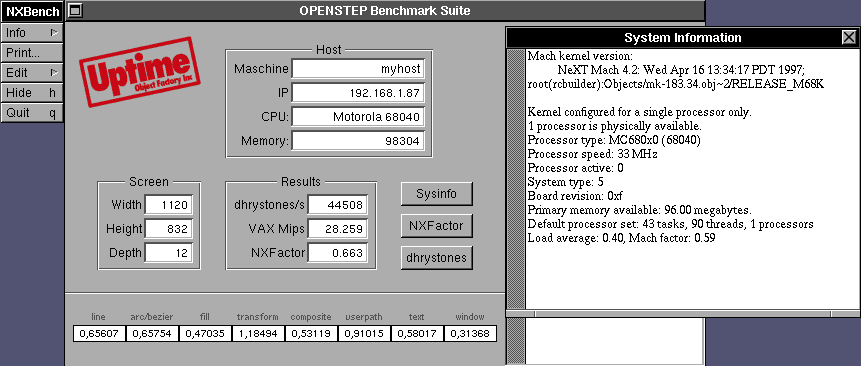Screen dimensions: 861x366
Task: Run the NXFactor benchmark button
Action: [x=437, y=226]
